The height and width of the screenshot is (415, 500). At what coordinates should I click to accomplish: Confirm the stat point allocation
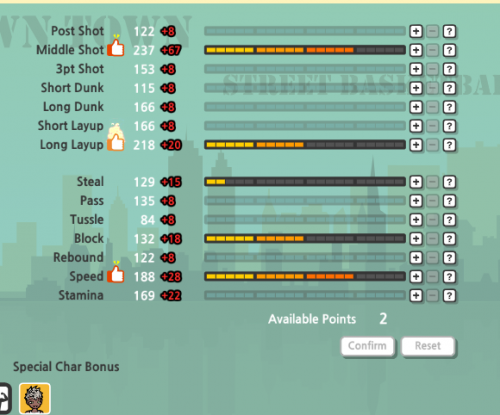pos(368,346)
